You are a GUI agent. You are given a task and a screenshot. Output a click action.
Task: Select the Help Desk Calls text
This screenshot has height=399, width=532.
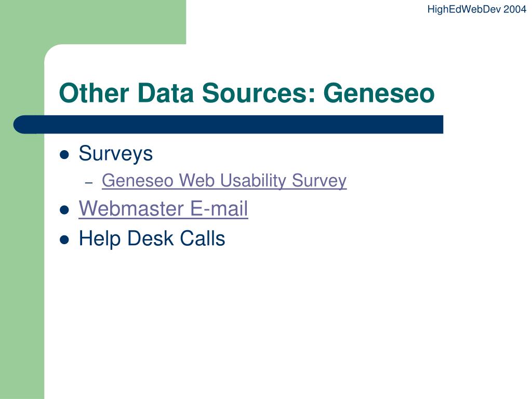click(152, 238)
